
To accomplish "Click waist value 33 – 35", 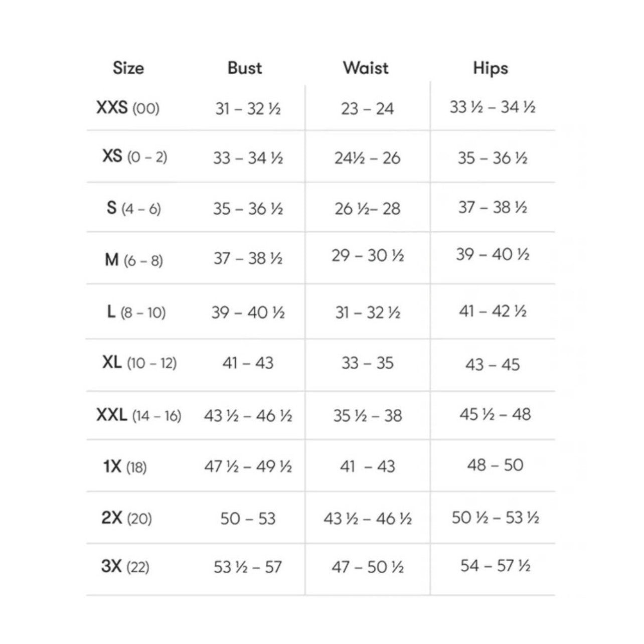I will [368, 363].
